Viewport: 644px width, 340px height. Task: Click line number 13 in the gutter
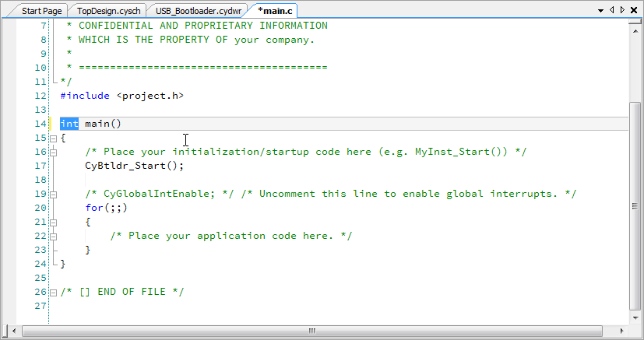click(x=40, y=110)
